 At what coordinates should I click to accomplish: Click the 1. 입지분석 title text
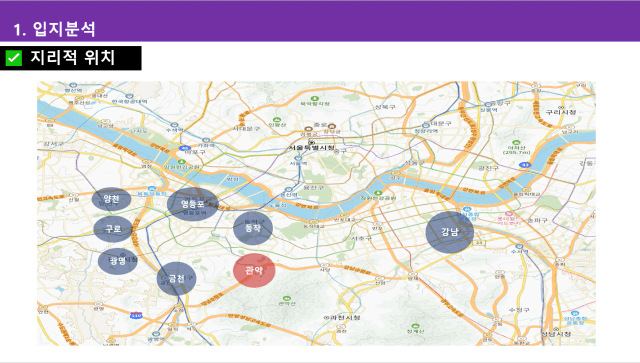click(x=54, y=29)
